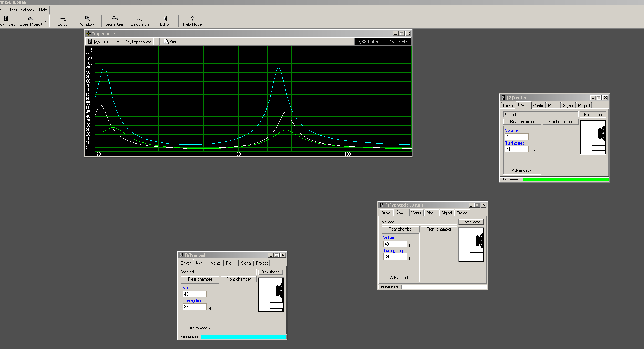Image resolution: width=644 pixels, height=349 pixels.
Task: Switch to Vents tab in [2]Vented window
Action: [x=538, y=106]
